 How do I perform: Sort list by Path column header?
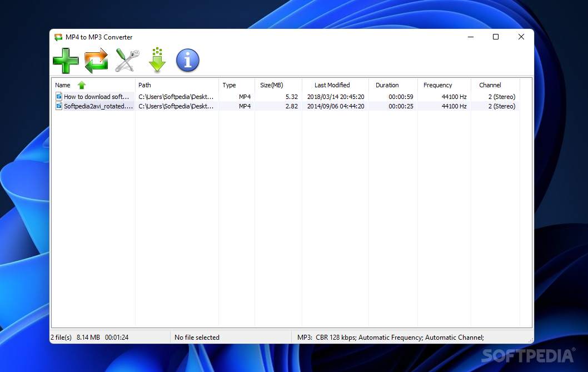pos(177,85)
